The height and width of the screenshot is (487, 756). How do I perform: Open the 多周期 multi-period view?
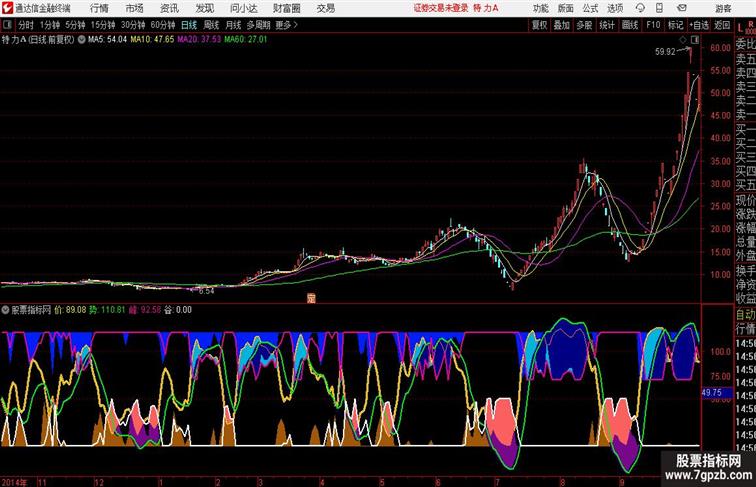pyautogui.click(x=258, y=25)
